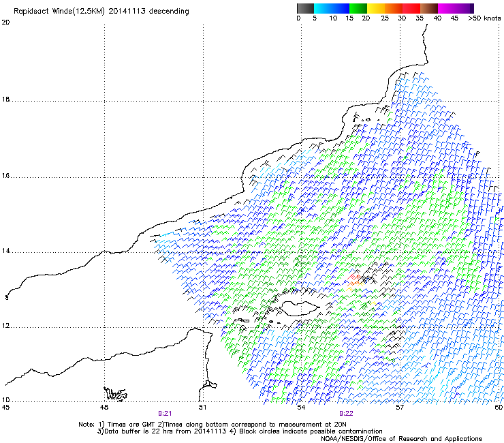Click the 'Rapidscat Winds(12.5KM) 20141113 descending' title
Viewport: 504px width, 443px height.
(101, 12)
